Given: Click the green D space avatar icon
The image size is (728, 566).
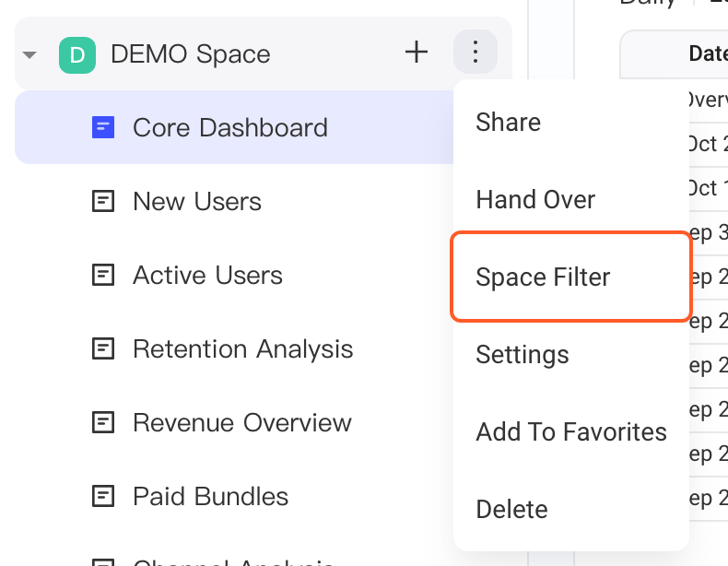Looking at the screenshot, I should (x=77, y=55).
